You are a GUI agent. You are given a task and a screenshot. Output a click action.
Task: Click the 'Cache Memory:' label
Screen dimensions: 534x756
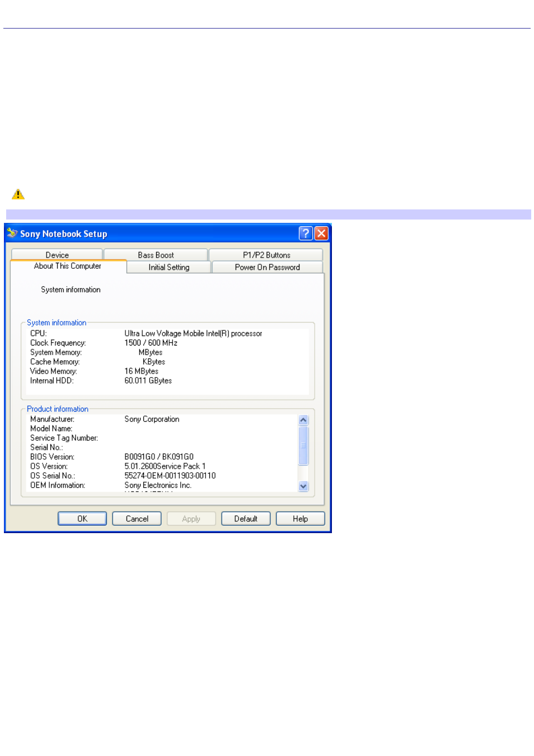click(55, 362)
